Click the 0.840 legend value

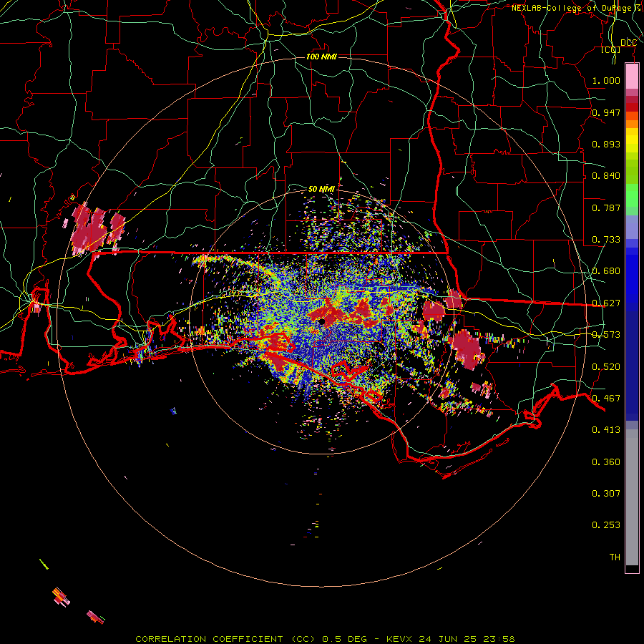pos(606,176)
